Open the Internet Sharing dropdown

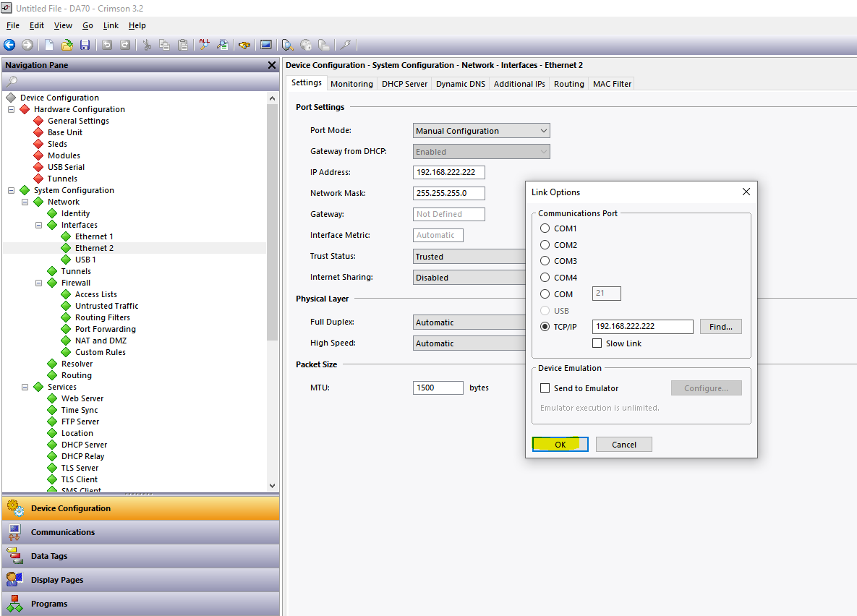pyautogui.click(x=469, y=278)
